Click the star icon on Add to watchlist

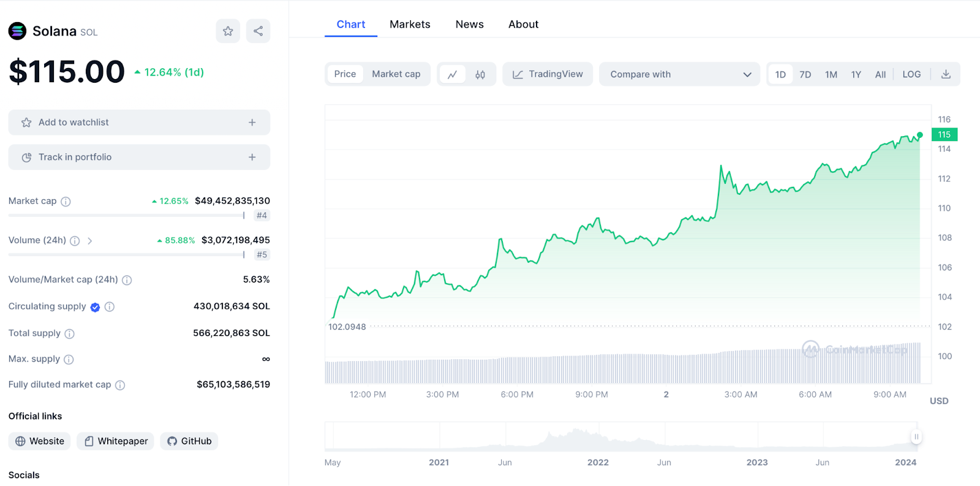[26, 123]
